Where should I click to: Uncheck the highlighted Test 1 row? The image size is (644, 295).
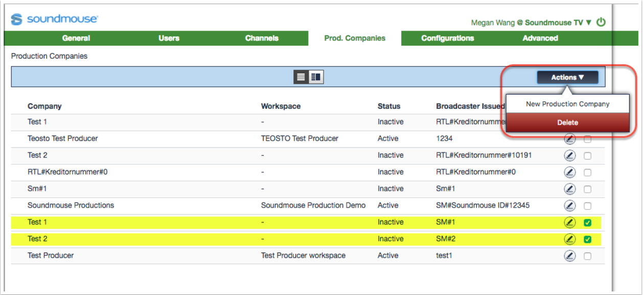[588, 222]
